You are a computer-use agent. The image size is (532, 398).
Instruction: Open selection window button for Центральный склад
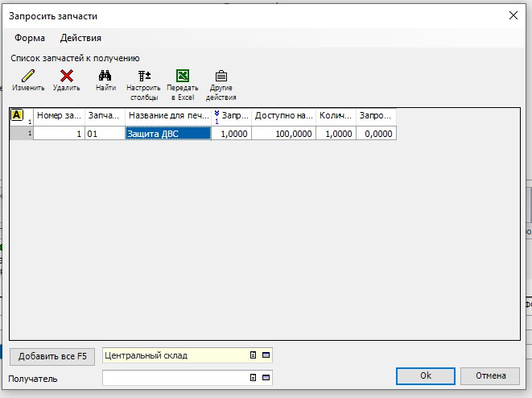point(266,354)
